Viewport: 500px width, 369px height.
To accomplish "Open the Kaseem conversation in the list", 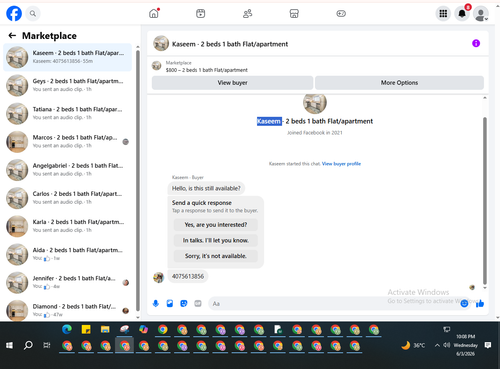I will (67, 57).
